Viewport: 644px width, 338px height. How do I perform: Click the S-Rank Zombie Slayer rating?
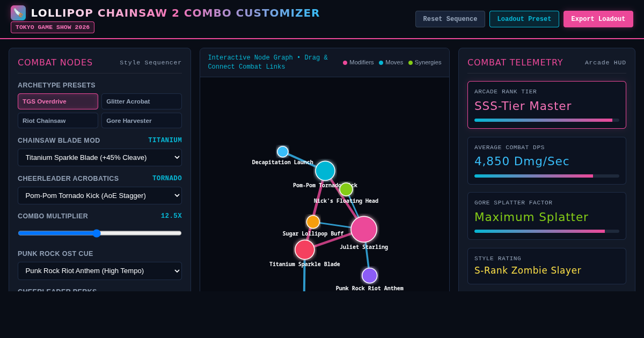528,270
